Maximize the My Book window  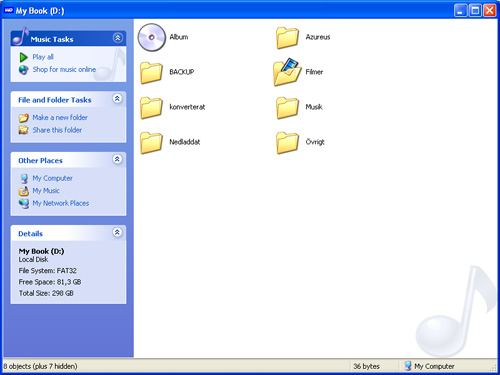pos(475,11)
